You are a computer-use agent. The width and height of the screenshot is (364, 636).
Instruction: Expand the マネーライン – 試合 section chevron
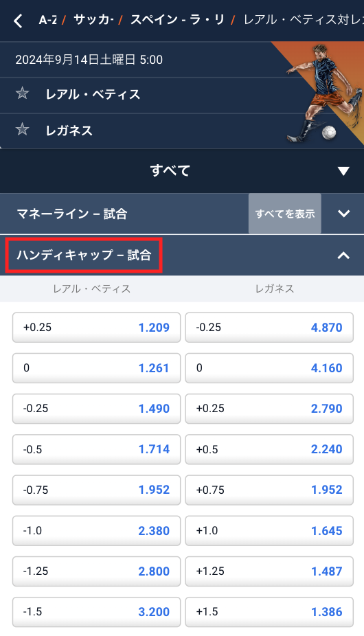pyautogui.click(x=343, y=214)
